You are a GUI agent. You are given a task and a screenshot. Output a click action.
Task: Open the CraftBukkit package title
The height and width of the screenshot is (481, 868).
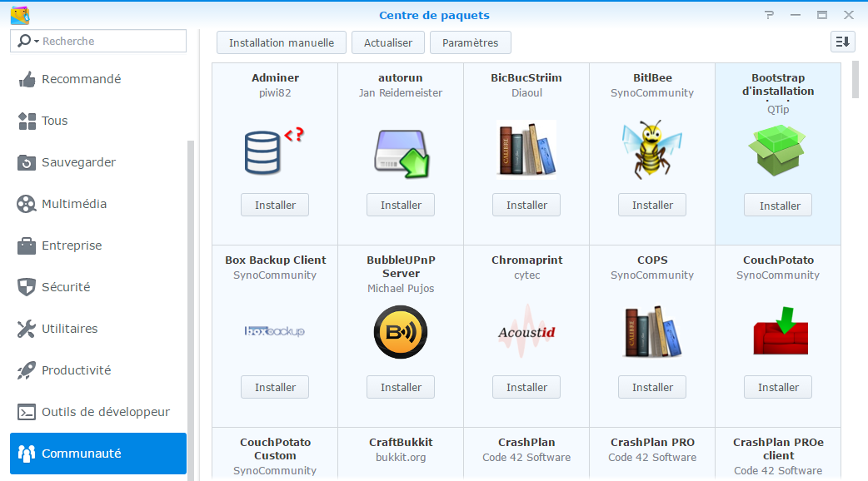(401, 442)
